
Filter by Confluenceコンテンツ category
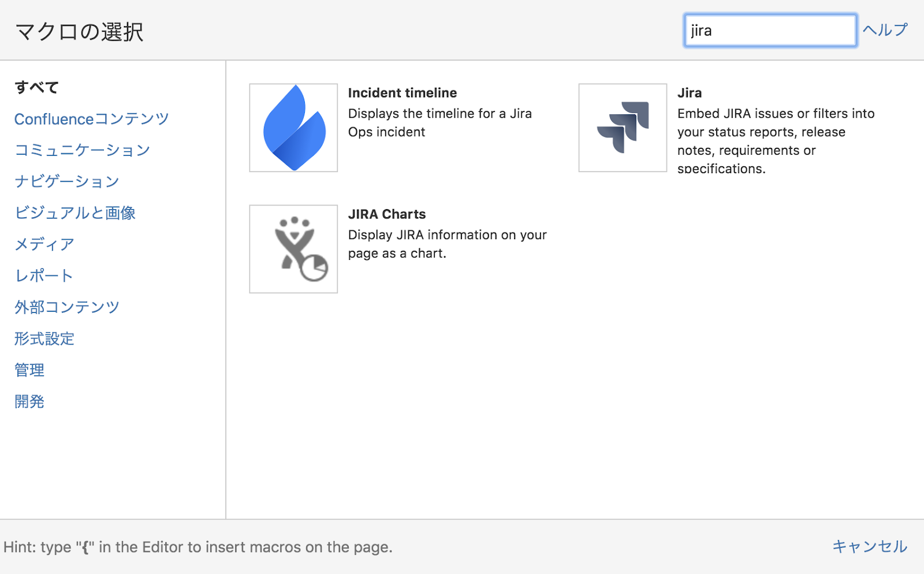[92, 119]
